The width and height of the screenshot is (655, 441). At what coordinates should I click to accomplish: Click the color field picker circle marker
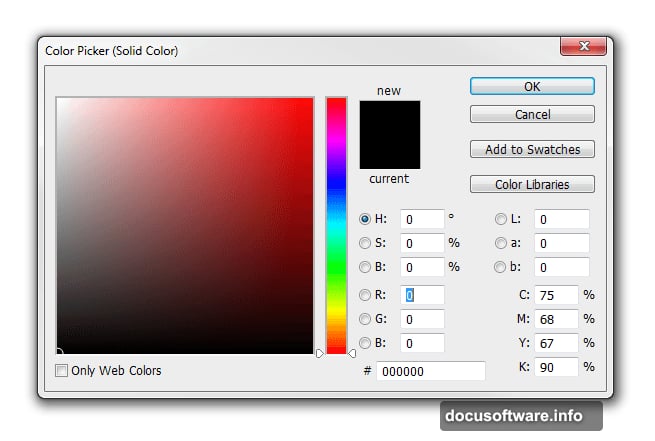click(59, 352)
